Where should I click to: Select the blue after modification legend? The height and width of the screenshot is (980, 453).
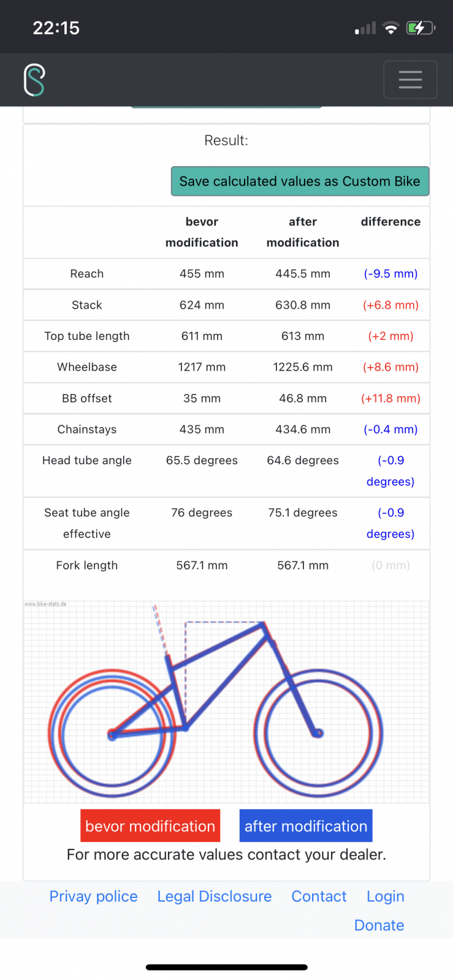(306, 826)
